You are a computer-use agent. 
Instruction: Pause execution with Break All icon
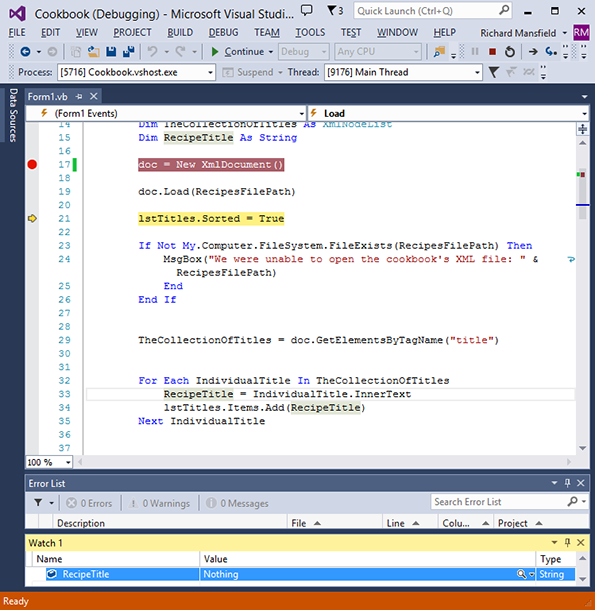(475, 51)
